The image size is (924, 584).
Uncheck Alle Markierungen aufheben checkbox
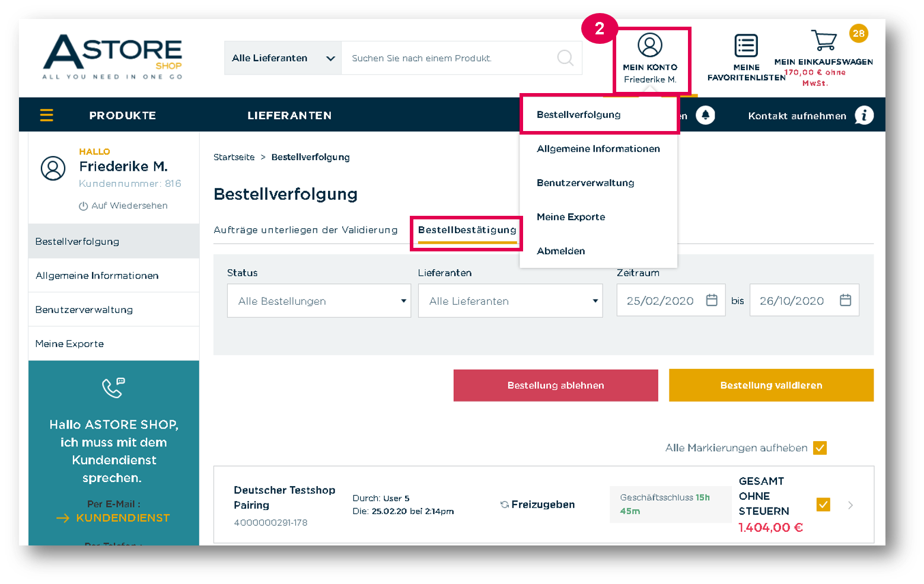tap(820, 448)
